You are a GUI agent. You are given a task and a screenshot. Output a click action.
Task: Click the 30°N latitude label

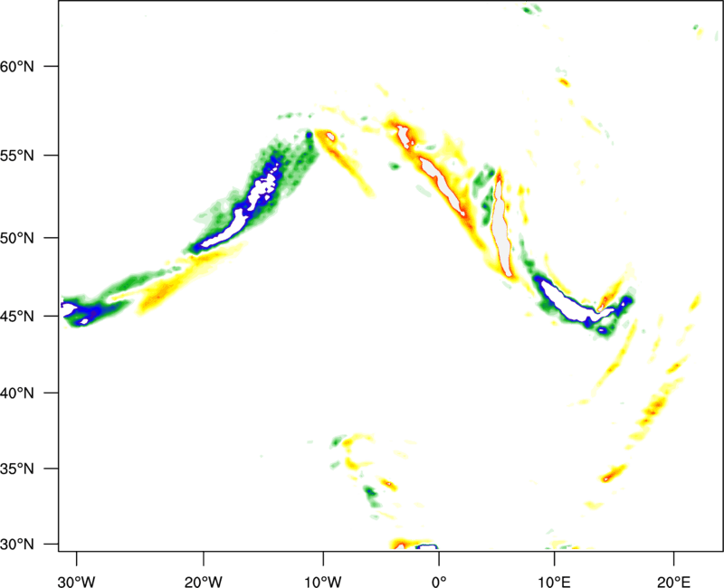[17, 545]
